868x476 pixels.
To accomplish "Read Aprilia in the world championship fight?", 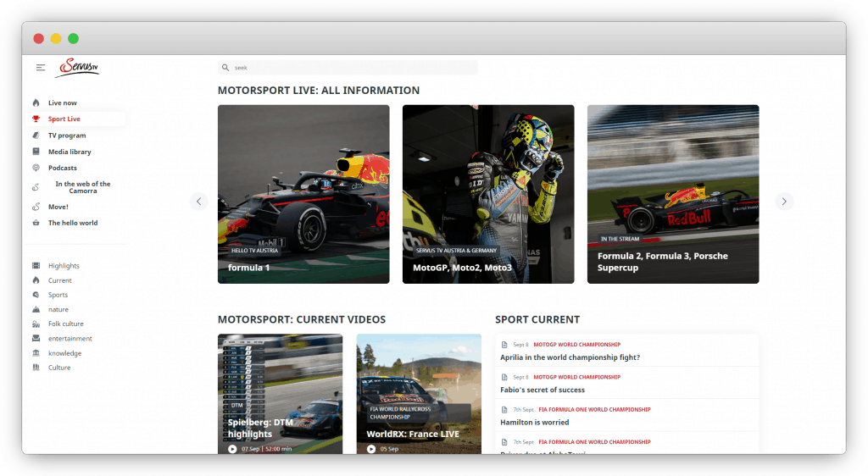I will pos(570,357).
